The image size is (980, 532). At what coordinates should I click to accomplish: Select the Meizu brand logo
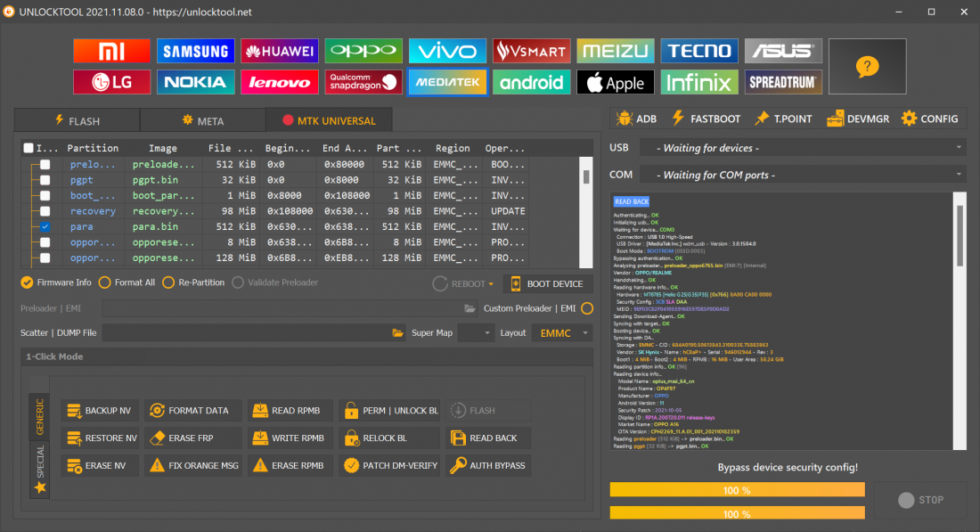click(615, 51)
